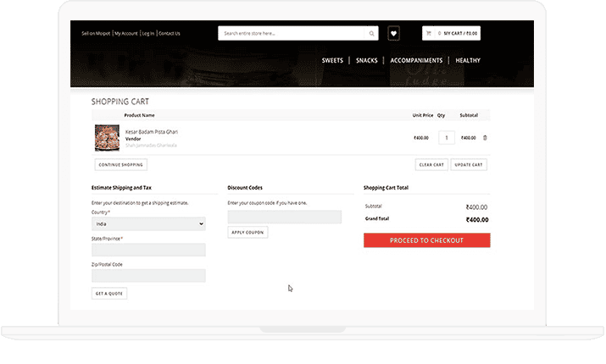Viewport: 606px width, 364px height.
Task: Click the search magnifier icon
Action: coord(371,34)
